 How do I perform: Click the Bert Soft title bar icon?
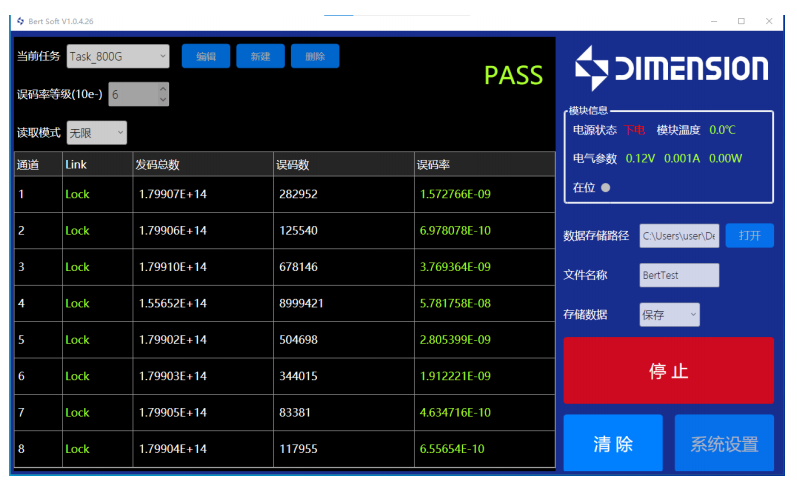coord(20,21)
